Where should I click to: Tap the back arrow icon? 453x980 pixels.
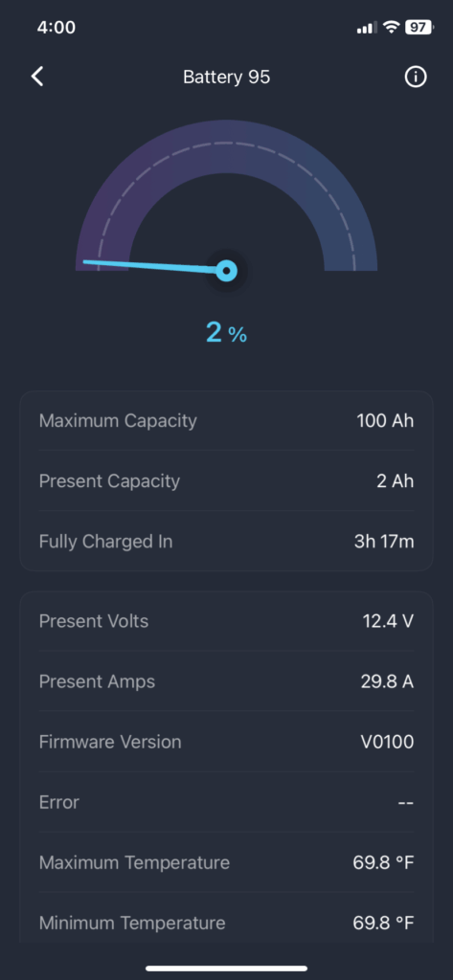point(37,77)
